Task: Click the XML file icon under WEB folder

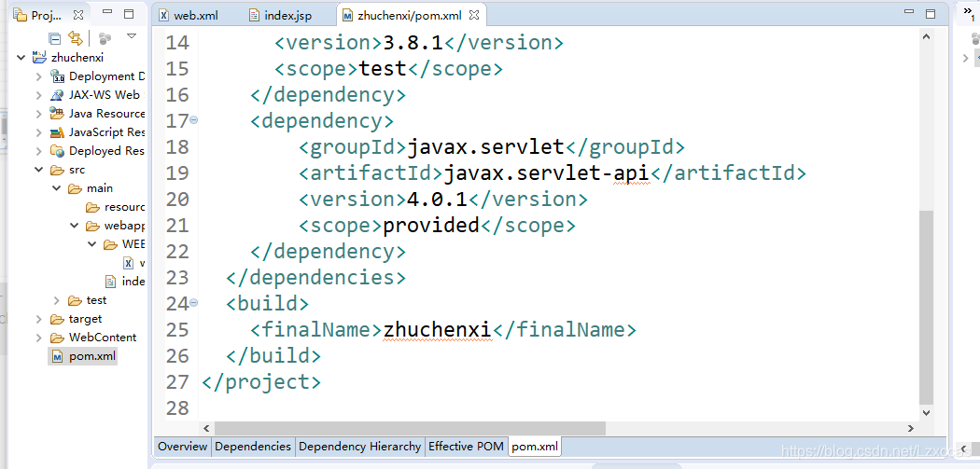Action: [128, 262]
